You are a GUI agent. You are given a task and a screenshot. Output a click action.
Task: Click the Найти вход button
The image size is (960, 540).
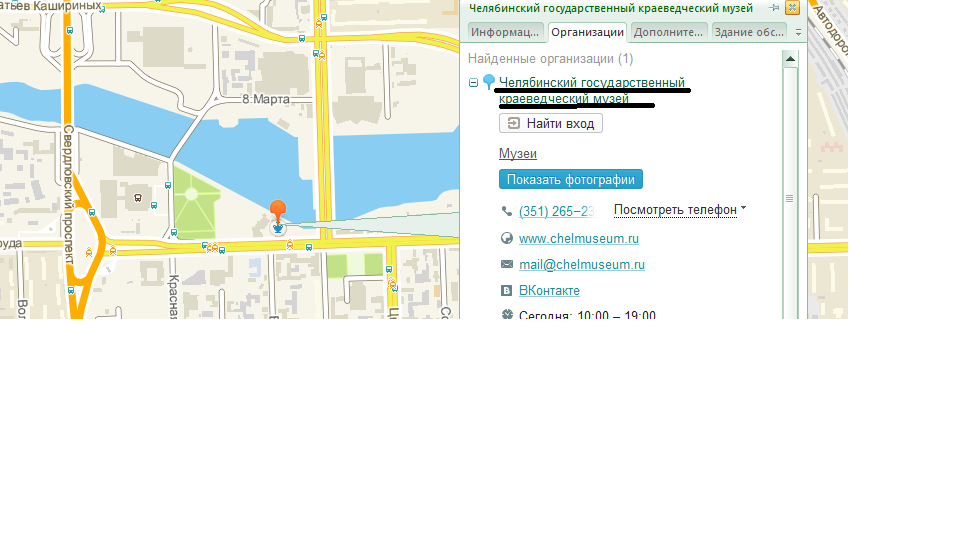[550, 123]
